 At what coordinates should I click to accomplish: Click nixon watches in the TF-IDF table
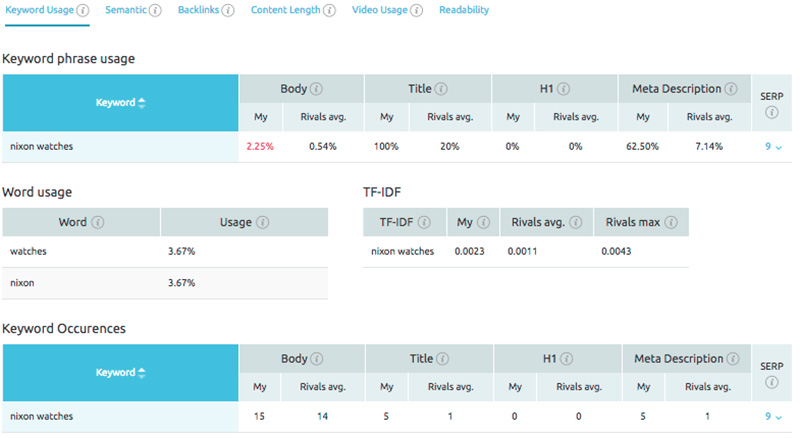coord(402,252)
